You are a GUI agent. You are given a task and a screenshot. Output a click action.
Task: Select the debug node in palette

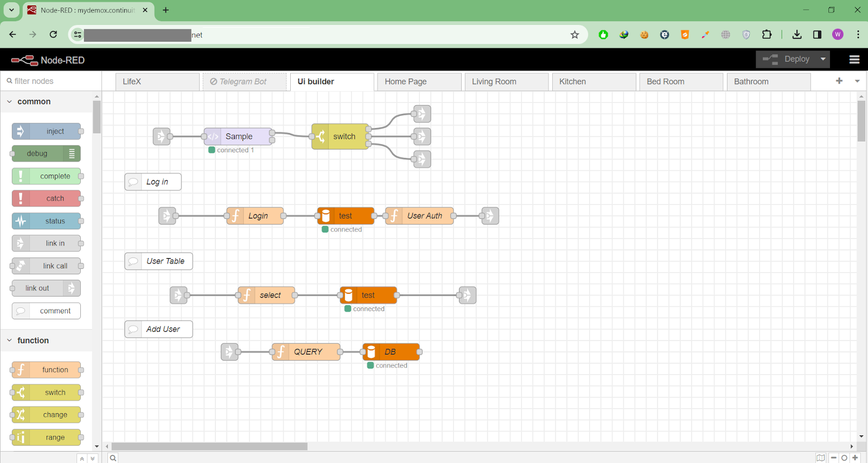tap(46, 153)
